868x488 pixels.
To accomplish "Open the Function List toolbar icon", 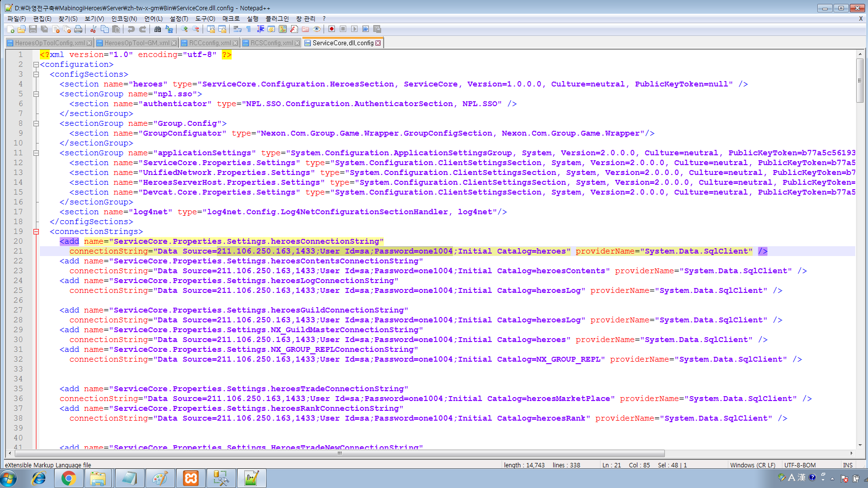I will coord(294,29).
